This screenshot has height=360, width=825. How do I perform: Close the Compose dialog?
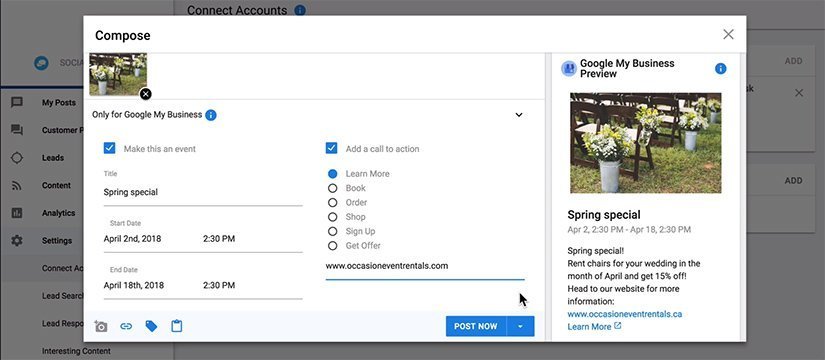728,34
